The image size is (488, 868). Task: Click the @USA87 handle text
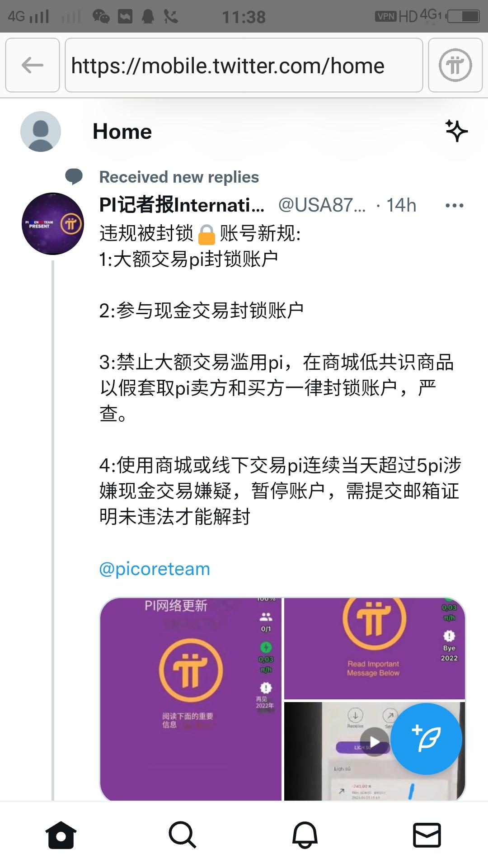click(x=322, y=205)
